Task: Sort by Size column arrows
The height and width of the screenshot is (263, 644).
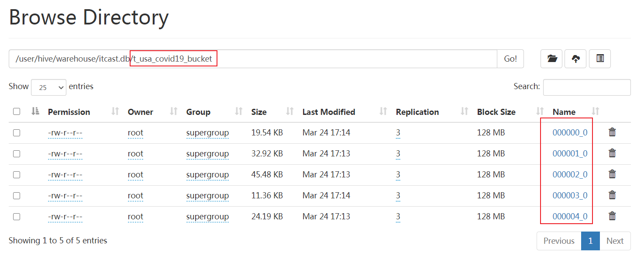Action: (x=289, y=111)
